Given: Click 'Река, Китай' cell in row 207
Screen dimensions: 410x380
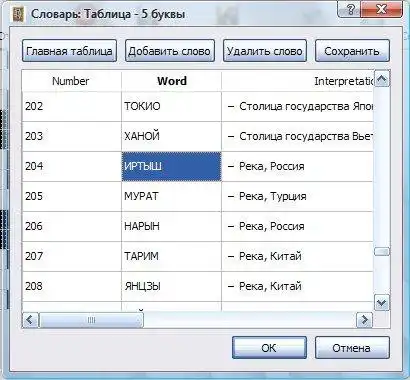Looking at the screenshot, I should click(x=298, y=256).
